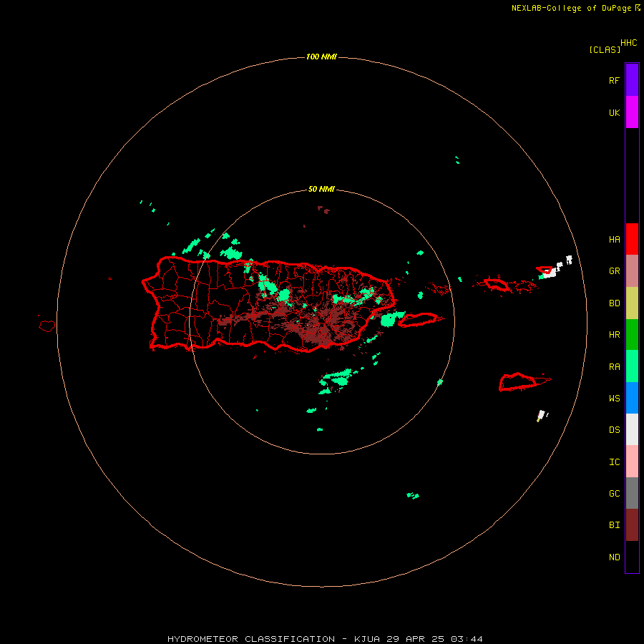Select the dusty pink GR swatch
Viewport: 644px width, 644px height.
point(632,271)
